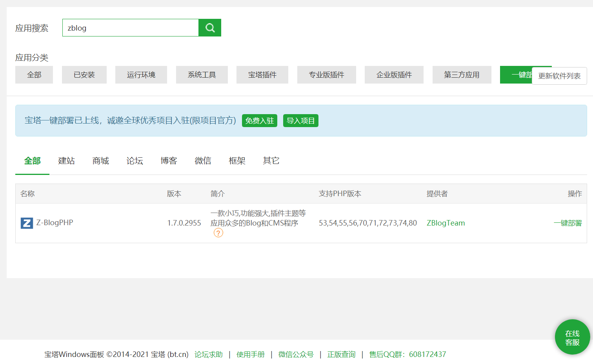Click the 提供者 column header
593x364 pixels.
point(437,194)
